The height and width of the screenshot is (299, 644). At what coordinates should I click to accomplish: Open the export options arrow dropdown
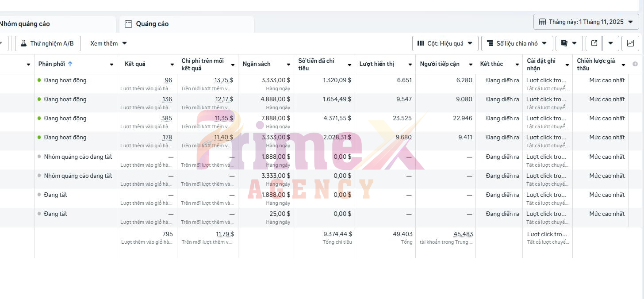click(x=610, y=43)
